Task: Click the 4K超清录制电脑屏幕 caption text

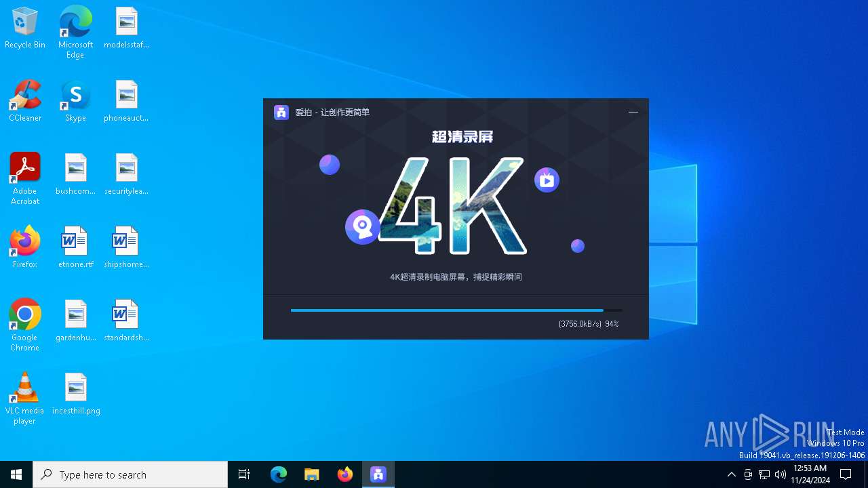Action: tap(456, 277)
